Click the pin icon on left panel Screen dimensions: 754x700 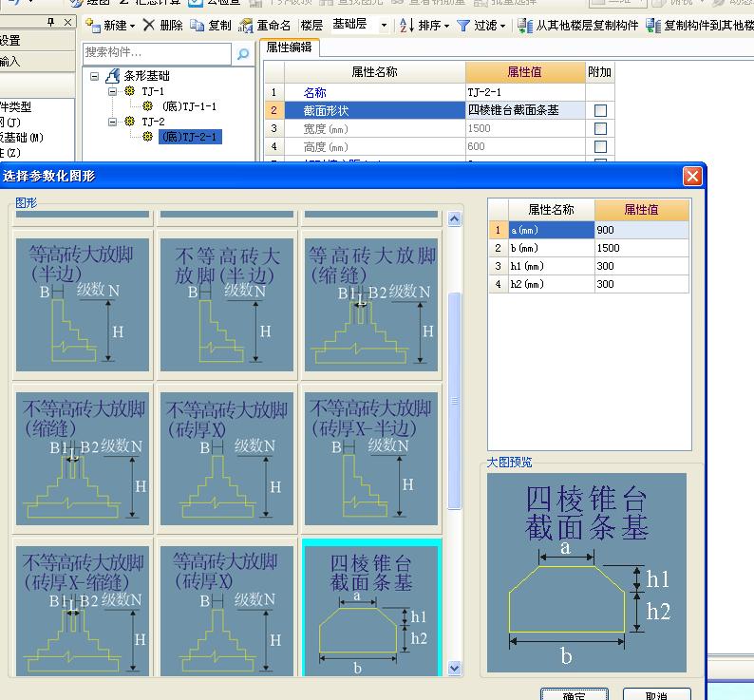coord(51,22)
